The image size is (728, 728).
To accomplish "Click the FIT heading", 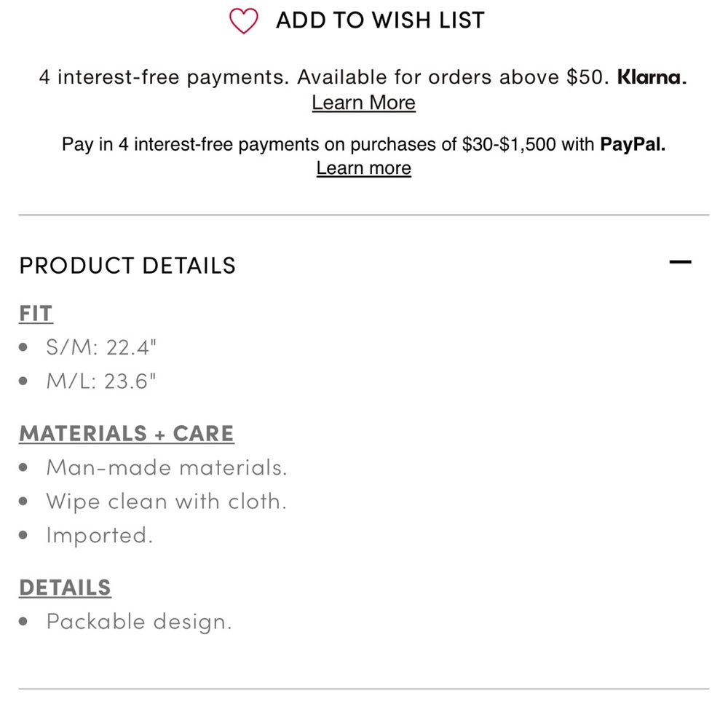I will coord(36,313).
